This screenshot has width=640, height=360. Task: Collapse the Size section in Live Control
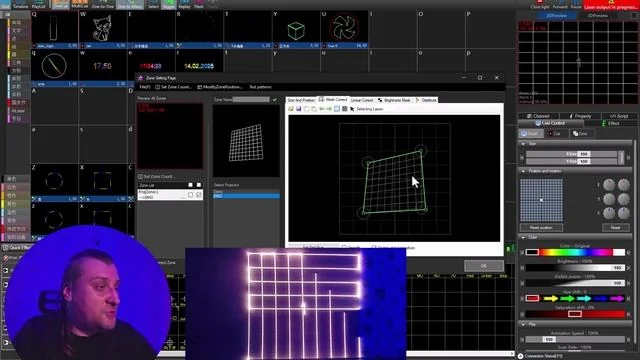(x=523, y=144)
